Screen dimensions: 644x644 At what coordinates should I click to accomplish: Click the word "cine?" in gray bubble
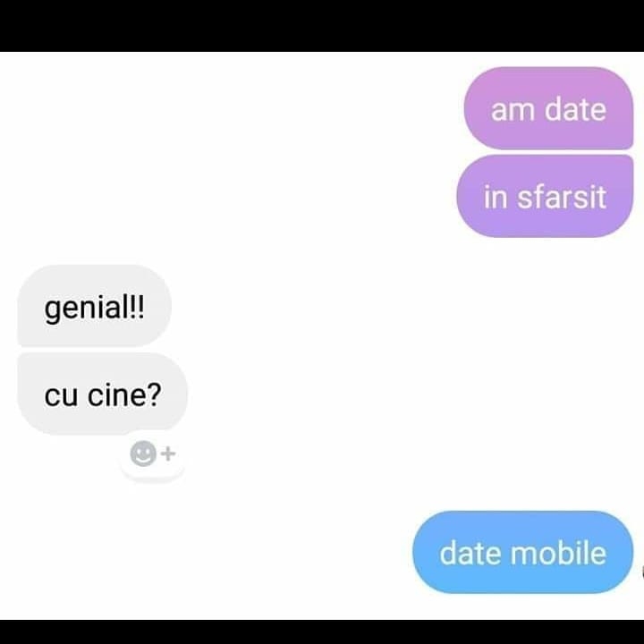(124, 395)
